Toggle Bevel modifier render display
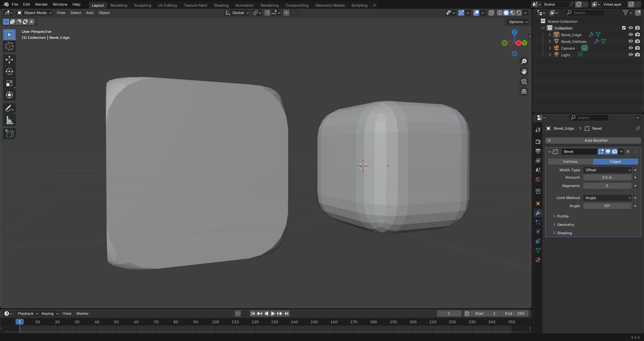Viewport: 644px width, 341px height. pos(614,152)
